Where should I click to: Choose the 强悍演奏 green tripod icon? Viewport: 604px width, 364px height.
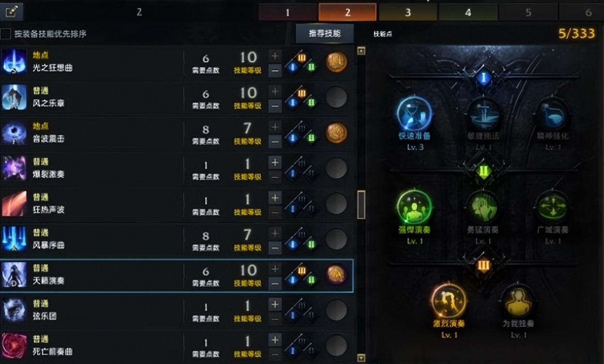pos(414,207)
